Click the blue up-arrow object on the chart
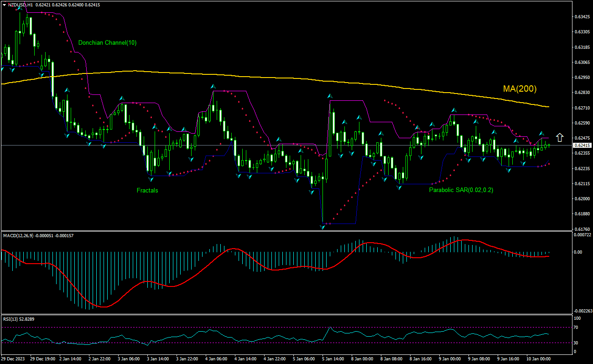The height and width of the screenshot is (364, 593). pos(559,136)
